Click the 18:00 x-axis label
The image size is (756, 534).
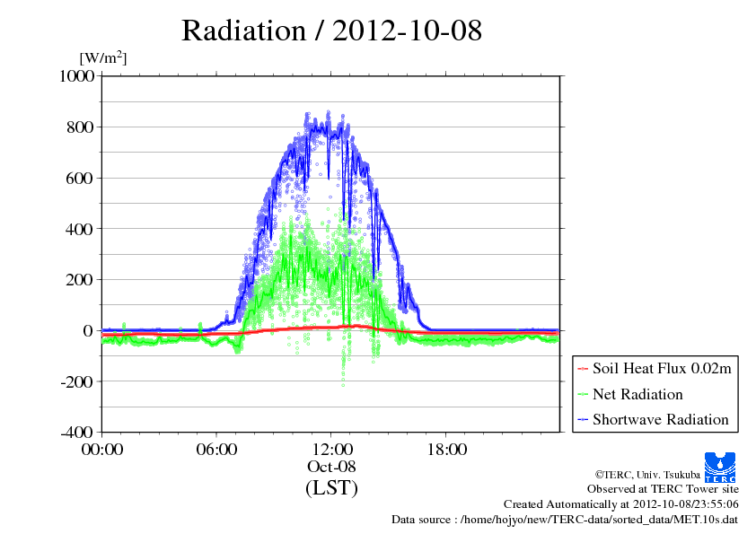point(447,450)
